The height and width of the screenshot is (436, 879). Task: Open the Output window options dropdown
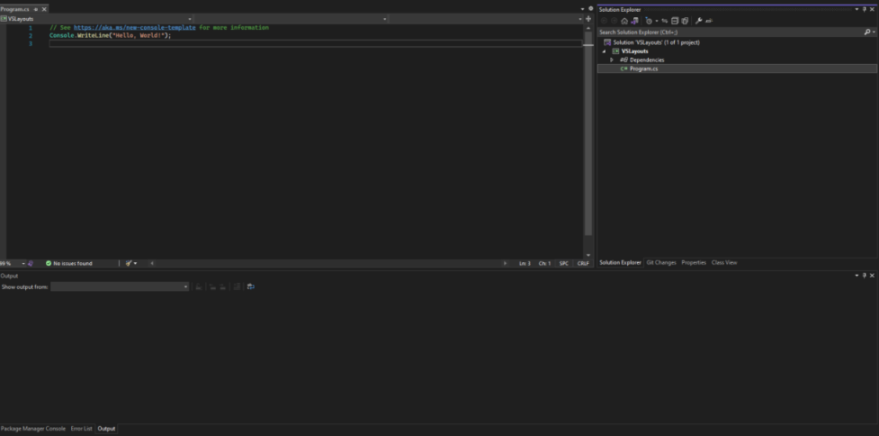tap(857, 276)
